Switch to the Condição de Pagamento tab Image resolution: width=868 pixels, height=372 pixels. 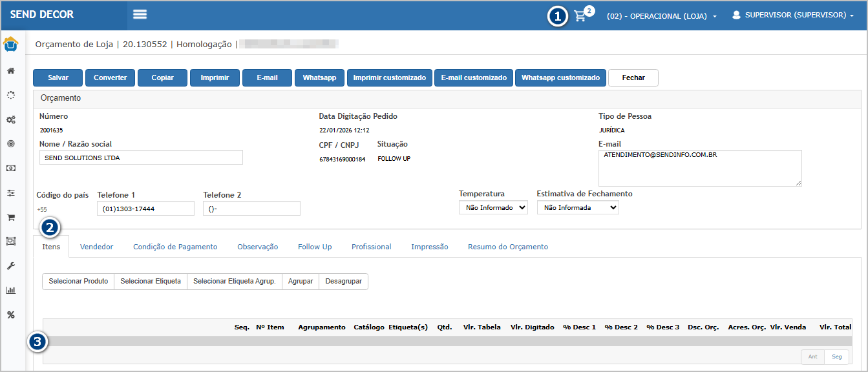[x=175, y=247]
